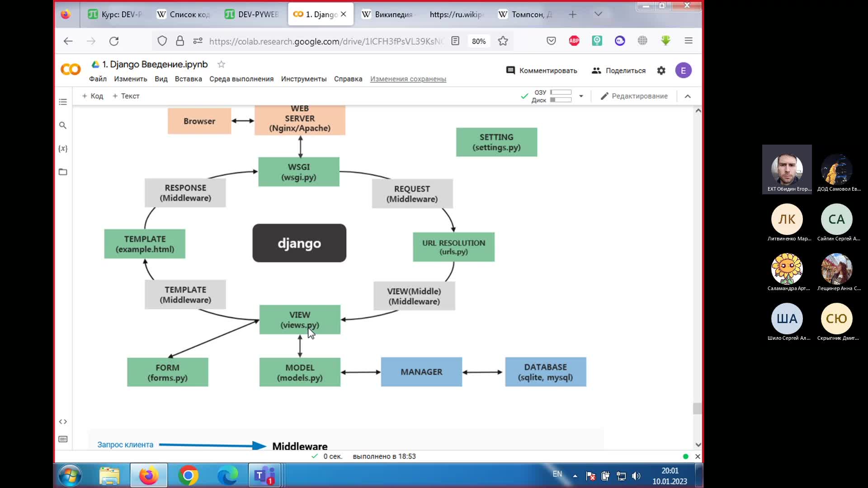Collapse the Colab header with chevron
The image size is (868, 488).
(x=688, y=96)
